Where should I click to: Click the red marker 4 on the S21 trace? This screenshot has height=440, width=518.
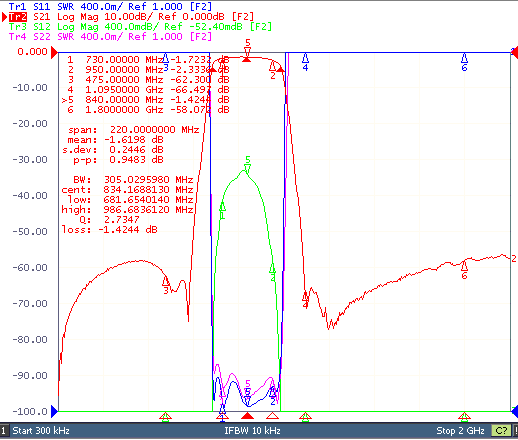tap(305, 300)
